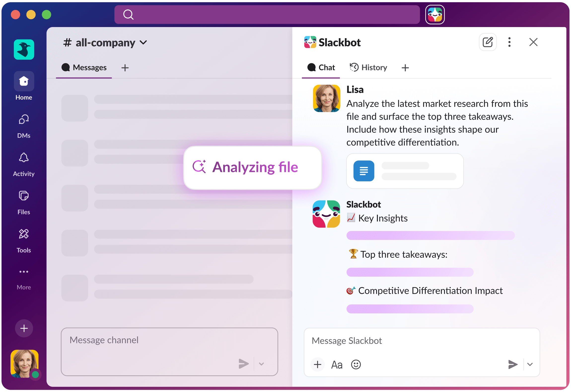This screenshot has height=392, width=571.
Task: Open the Tools section in the sidebar
Action: (24, 234)
